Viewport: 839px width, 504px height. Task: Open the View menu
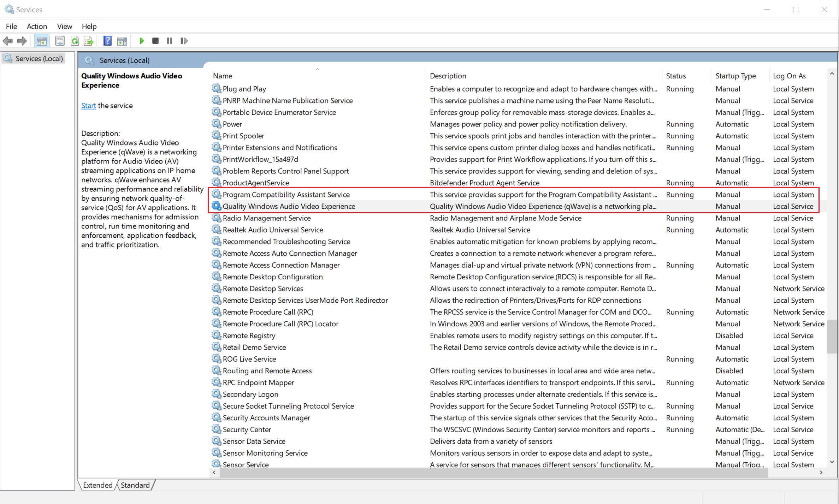(65, 26)
